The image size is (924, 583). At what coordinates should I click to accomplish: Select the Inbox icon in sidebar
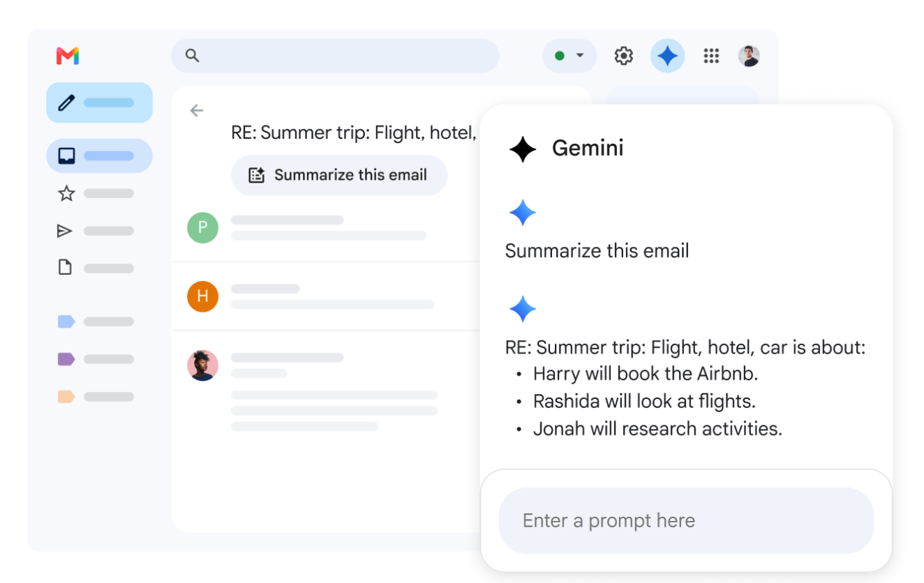(x=66, y=156)
